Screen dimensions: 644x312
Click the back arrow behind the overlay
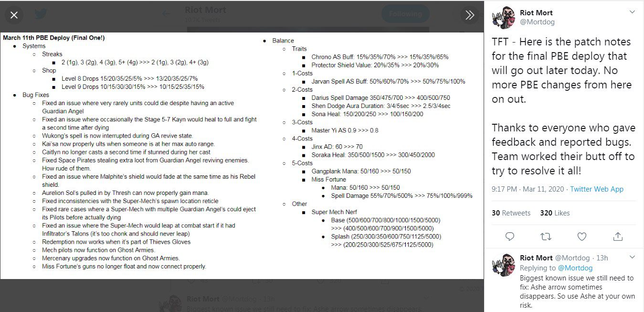(x=166, y=14)
